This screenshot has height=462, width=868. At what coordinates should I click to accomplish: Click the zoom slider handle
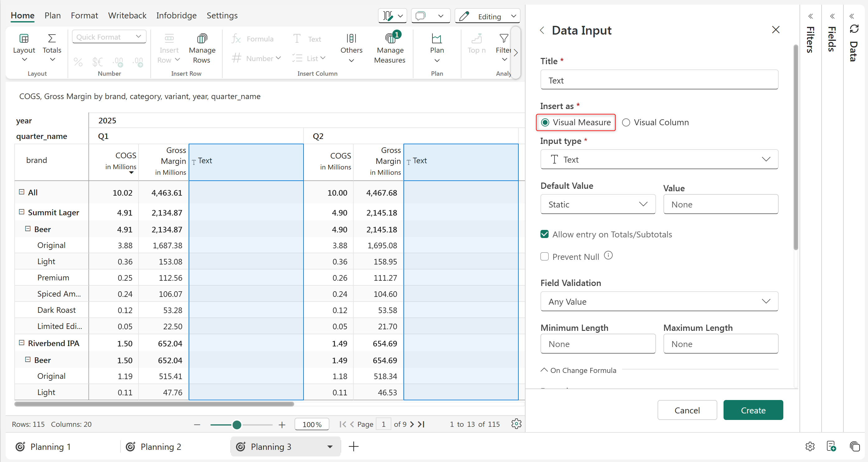[237, 425]
